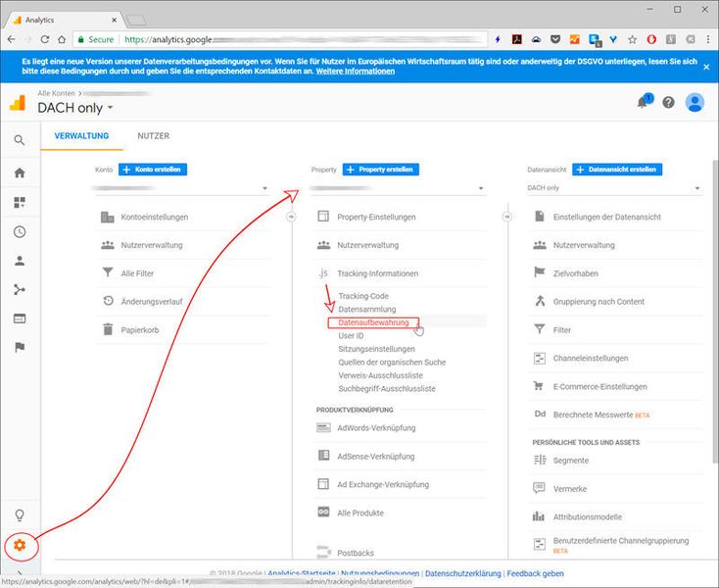Switch to the NUTZER tab
The image size is (719, 588).
pos(153,136)
